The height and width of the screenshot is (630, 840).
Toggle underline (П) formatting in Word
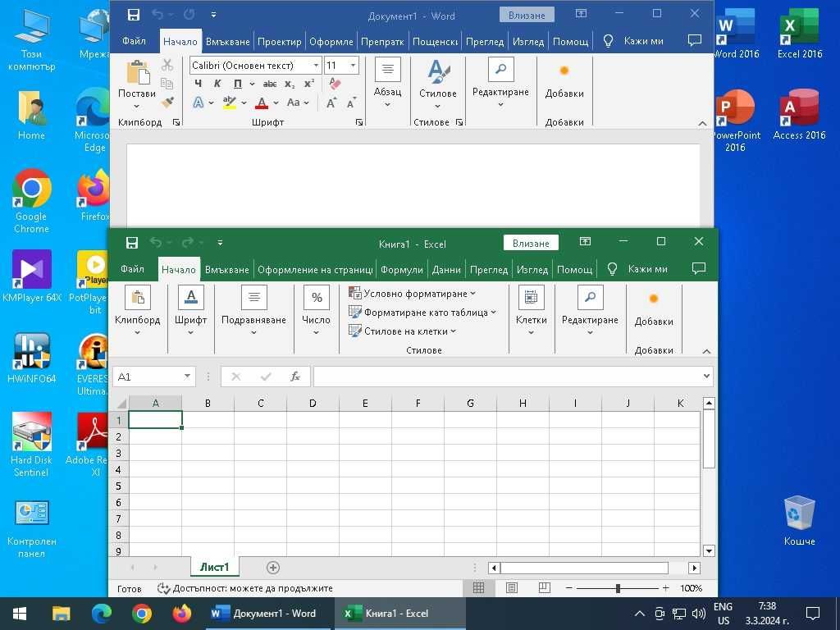pos(237,84)
